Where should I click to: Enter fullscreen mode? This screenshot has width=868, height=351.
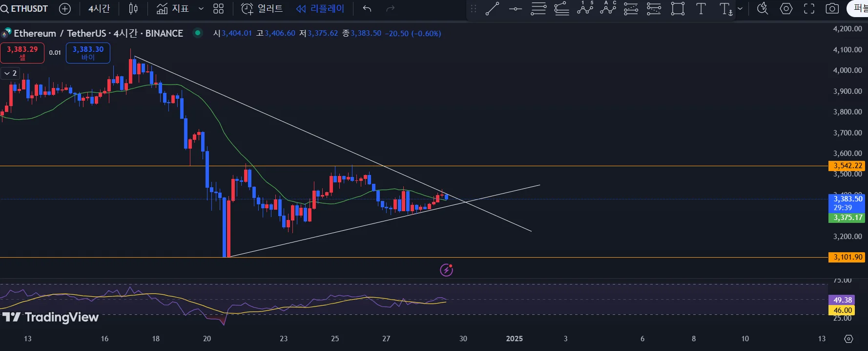coord(809,9)
